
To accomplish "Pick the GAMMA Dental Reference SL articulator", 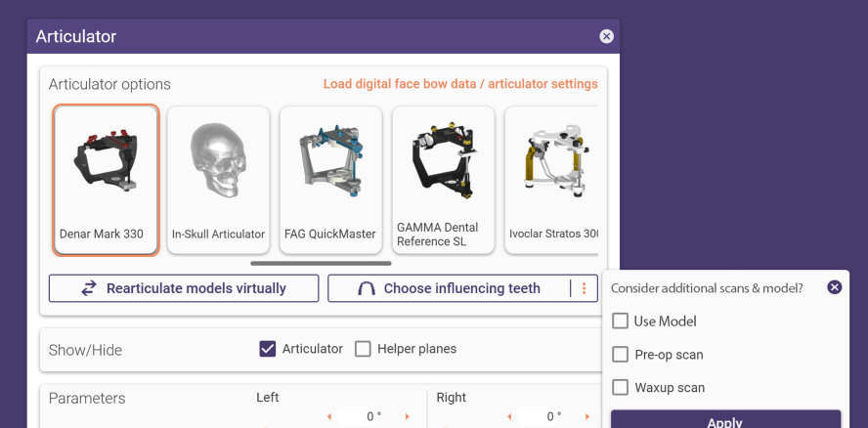I will tap(443, 180).
